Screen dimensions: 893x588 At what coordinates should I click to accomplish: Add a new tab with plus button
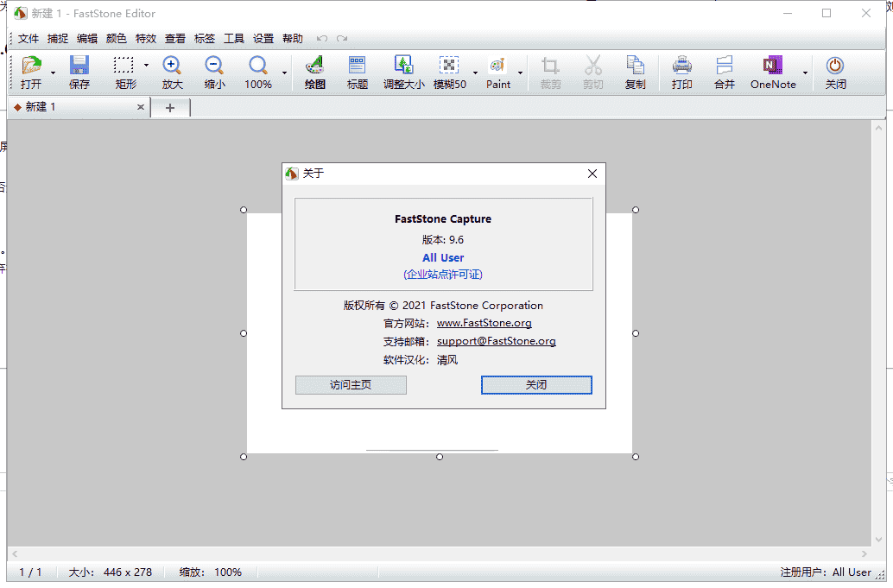coord(170,107)
